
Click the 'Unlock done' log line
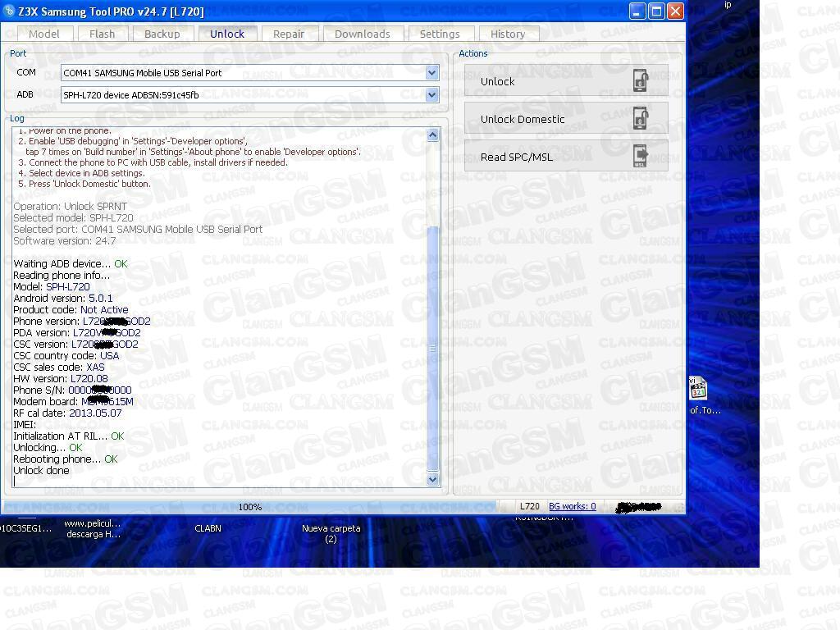click(41, 470)
